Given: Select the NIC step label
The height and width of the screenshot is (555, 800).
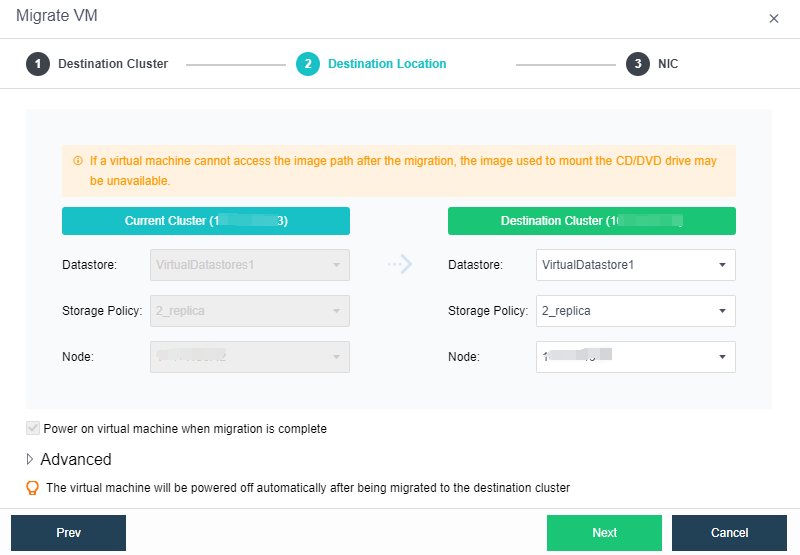Looking at the screenshot, I should point(668,64).
